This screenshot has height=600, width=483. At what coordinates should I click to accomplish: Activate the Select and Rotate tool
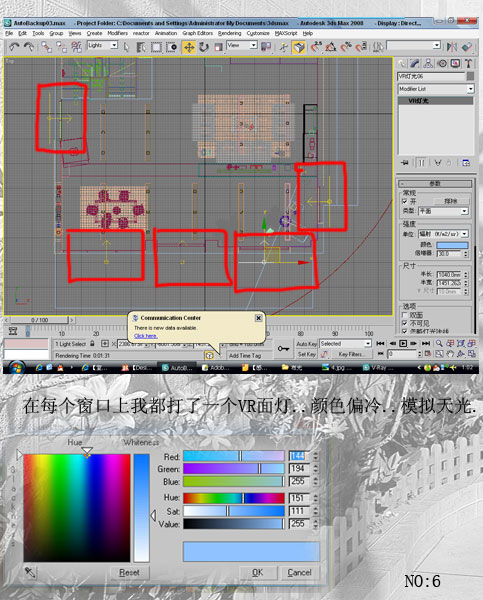pyautogui.click(x=204, y=47)
